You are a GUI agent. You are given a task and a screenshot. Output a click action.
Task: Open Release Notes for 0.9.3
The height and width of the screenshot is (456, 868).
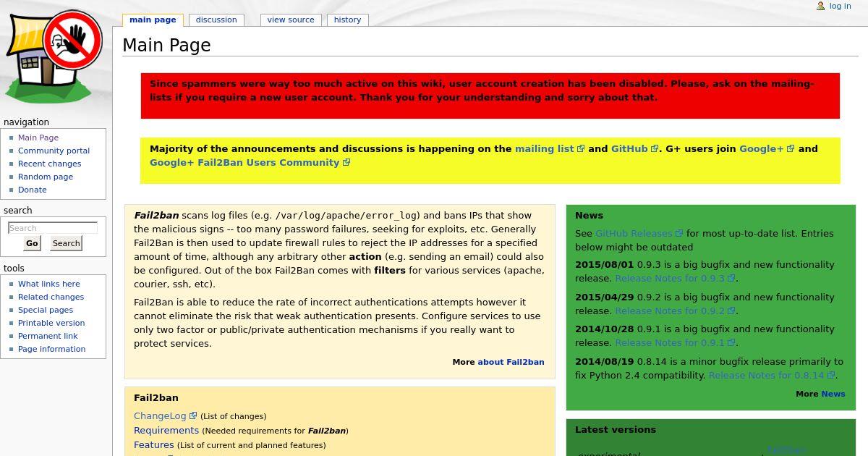pyautogui.click(x=670, y=278)
